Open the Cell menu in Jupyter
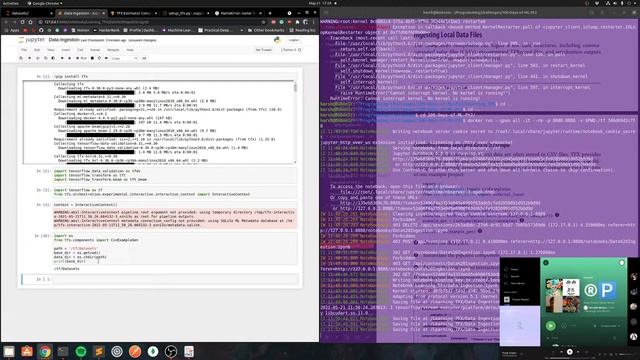The width and height of the screenshot is (640, 360). point(80,50)
